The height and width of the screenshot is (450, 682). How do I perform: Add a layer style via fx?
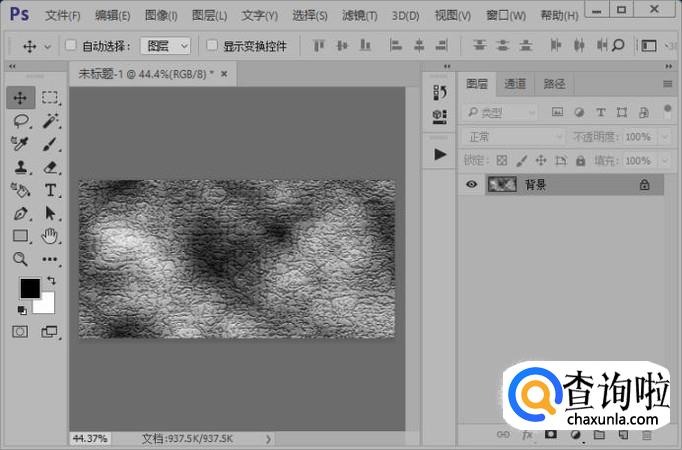coord(527,434)
